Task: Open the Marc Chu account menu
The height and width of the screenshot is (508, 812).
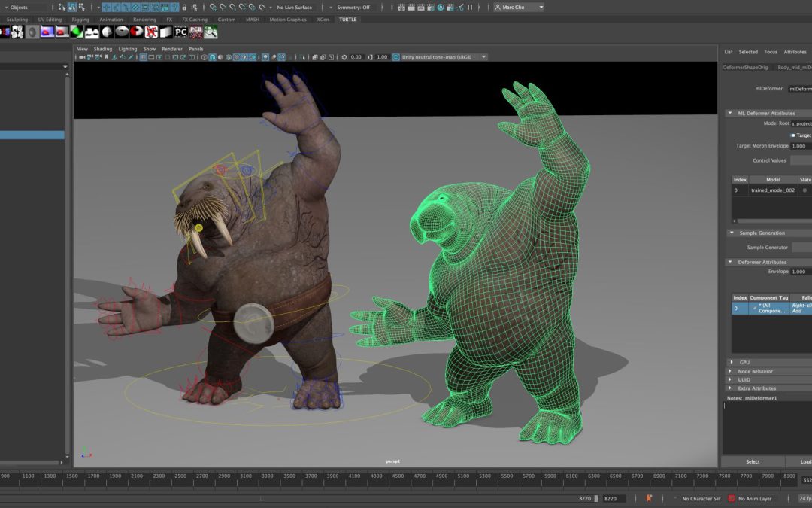Action: click(x=518, y=8)
